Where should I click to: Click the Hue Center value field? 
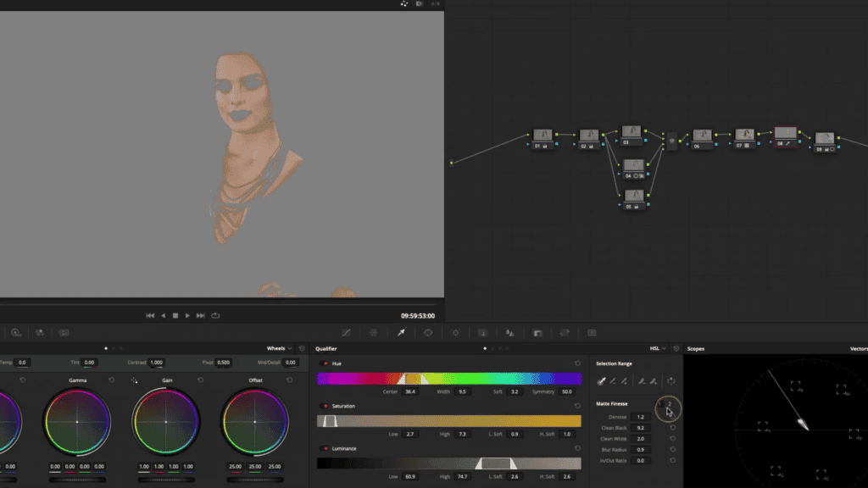(410, 391)
